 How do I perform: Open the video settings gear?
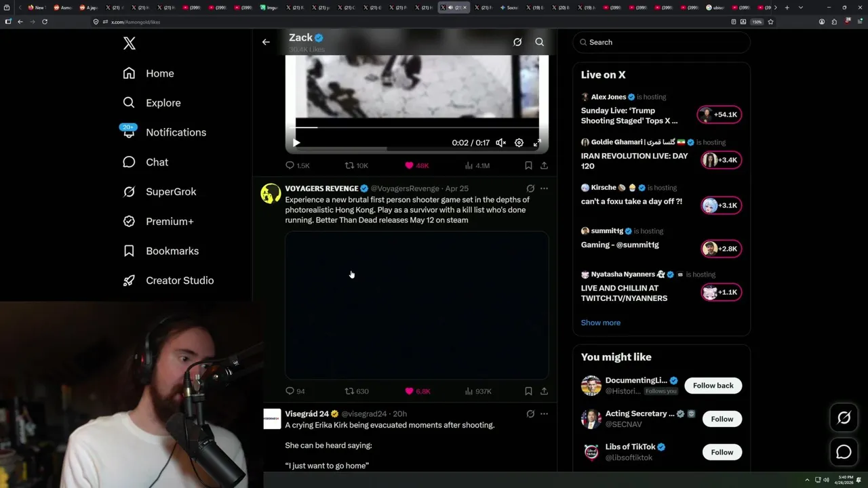click(519, 143)
